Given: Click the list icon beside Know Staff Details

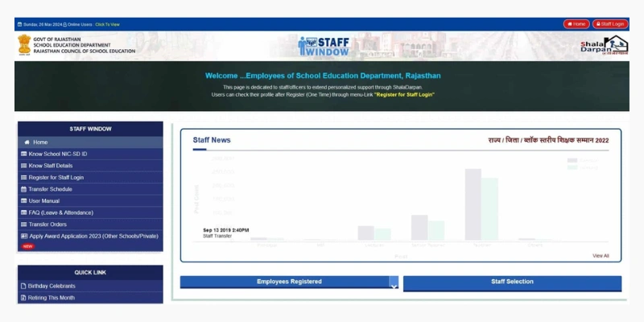Looking at the screenshot, I should 23,166.
